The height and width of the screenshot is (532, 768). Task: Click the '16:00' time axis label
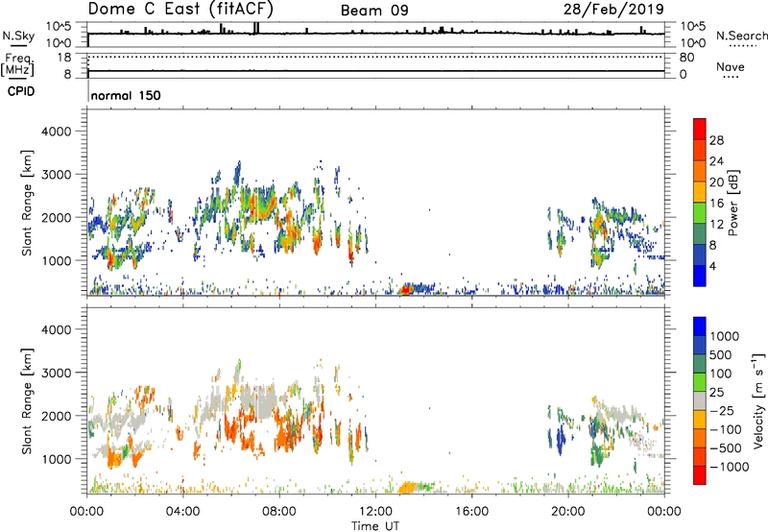coord(471,512)
